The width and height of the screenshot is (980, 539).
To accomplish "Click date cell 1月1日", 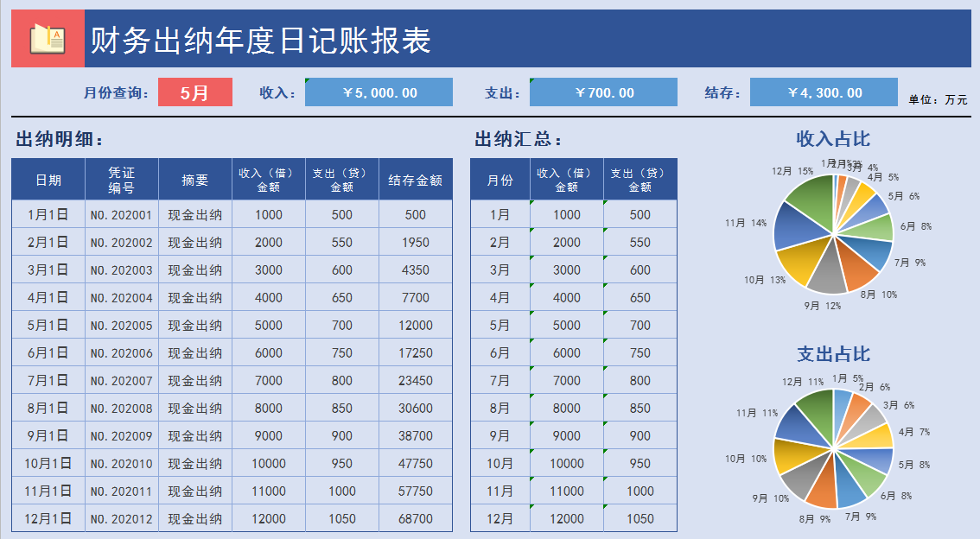I will (x=48, y=214).
